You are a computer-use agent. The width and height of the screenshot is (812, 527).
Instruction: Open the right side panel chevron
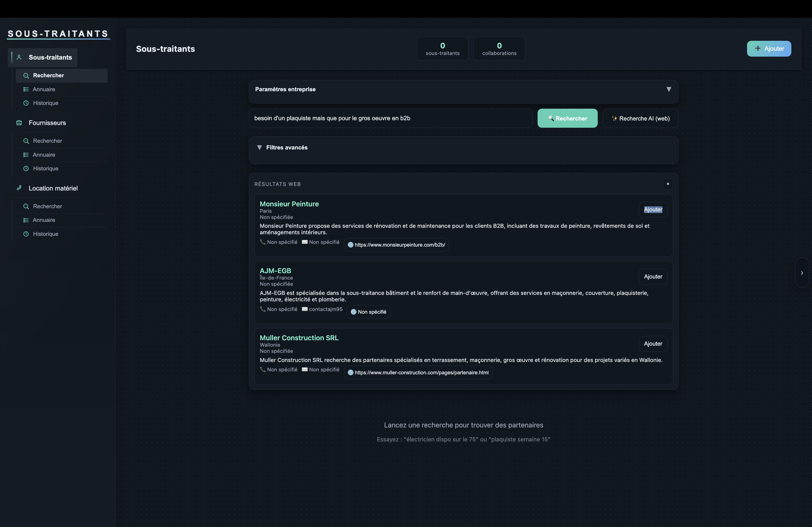[802, 273]
